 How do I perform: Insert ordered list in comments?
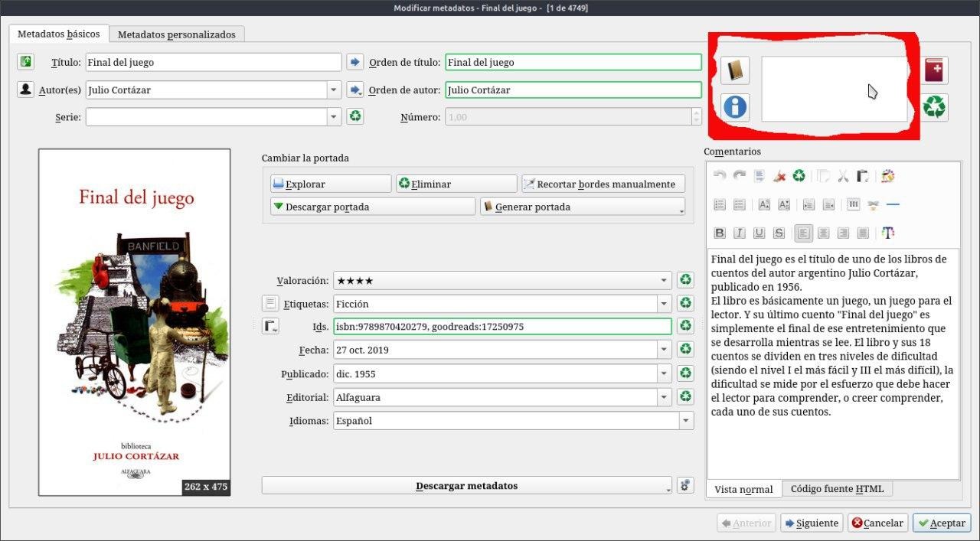[720, 204]
